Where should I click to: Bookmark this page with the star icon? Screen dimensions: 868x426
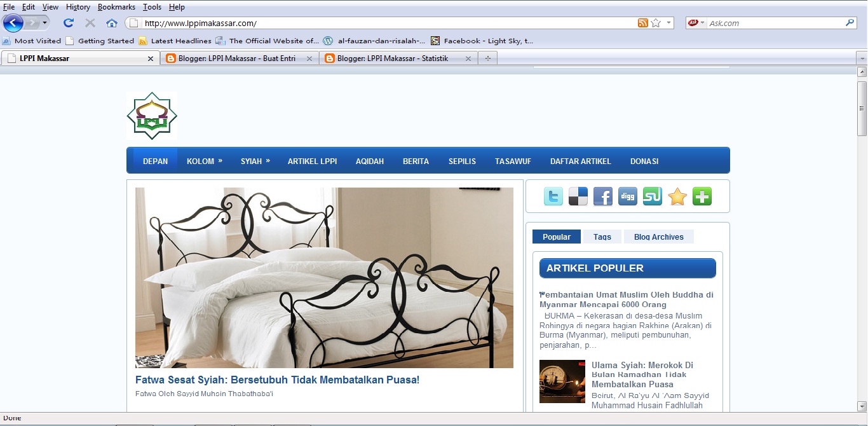click(656, 23)
